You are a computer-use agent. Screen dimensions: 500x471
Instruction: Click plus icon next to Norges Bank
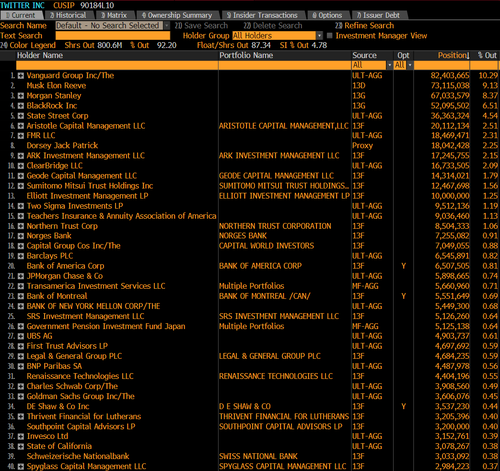coord(21,236)
